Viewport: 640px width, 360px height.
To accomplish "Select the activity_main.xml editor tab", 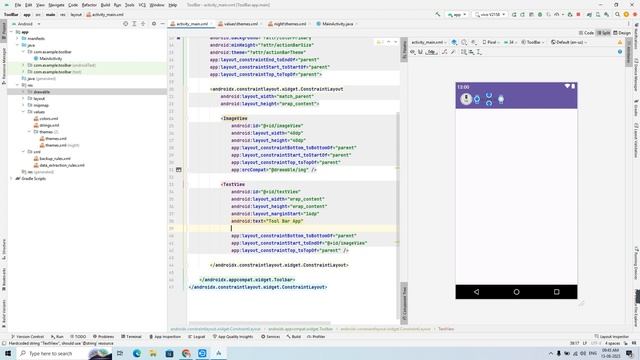I will point(192,24).
